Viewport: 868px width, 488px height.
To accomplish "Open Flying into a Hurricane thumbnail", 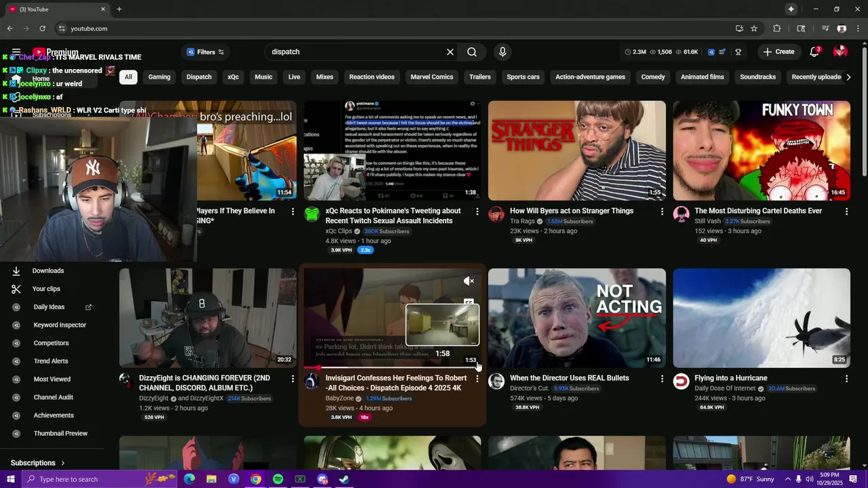I will click(762, 318).
